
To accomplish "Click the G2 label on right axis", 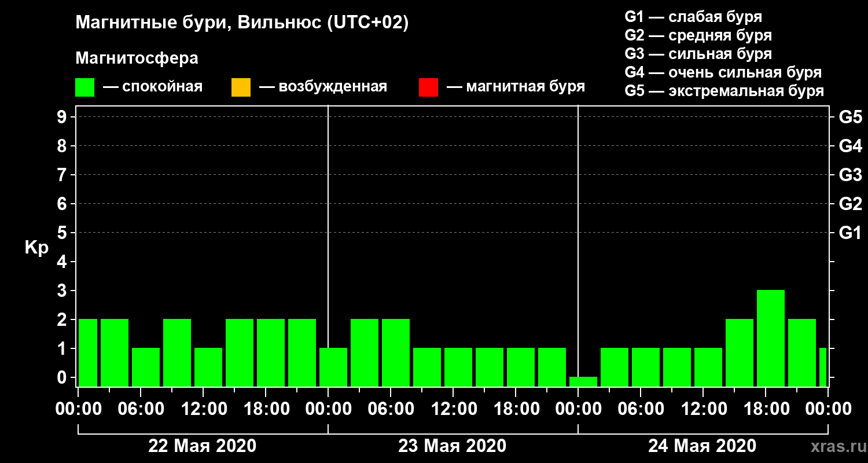I will coord(850,204).
